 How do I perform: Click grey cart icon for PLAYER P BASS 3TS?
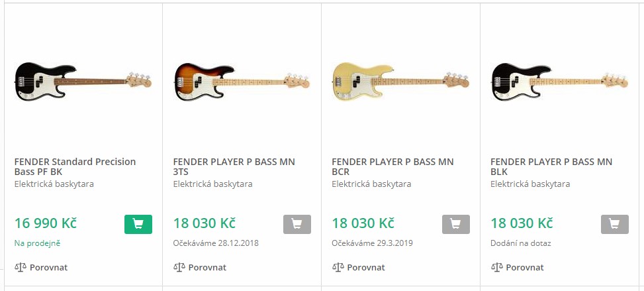pyautogui.click(x=297, y=224)
